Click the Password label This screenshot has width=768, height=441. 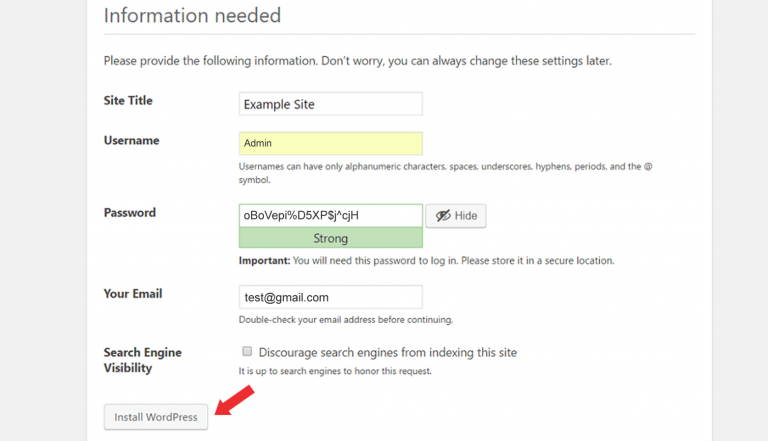coord(129,213)
